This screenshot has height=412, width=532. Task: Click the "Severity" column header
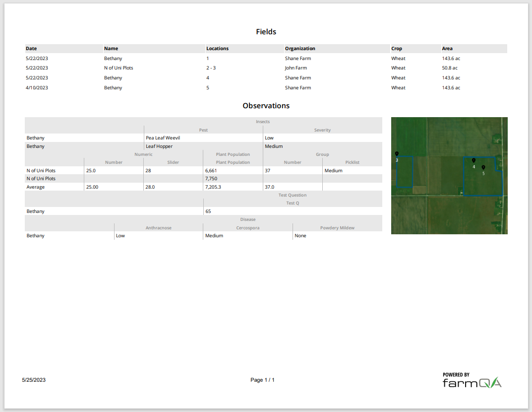click(322, 130)
